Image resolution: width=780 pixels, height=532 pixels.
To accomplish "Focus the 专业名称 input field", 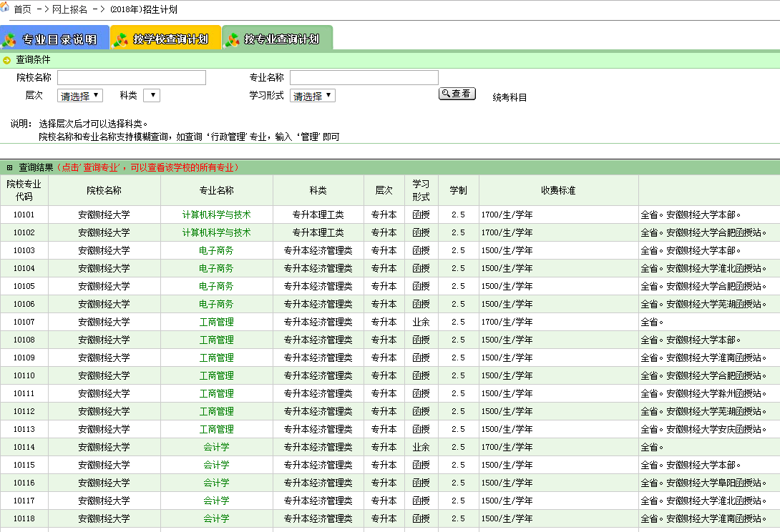I will click(364, 77).
